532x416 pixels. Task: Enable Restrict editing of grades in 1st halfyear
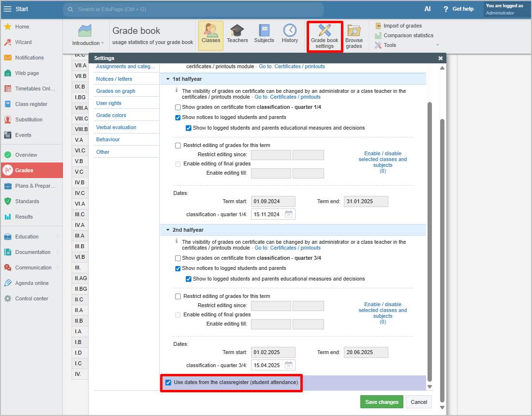tap(178, 146)
